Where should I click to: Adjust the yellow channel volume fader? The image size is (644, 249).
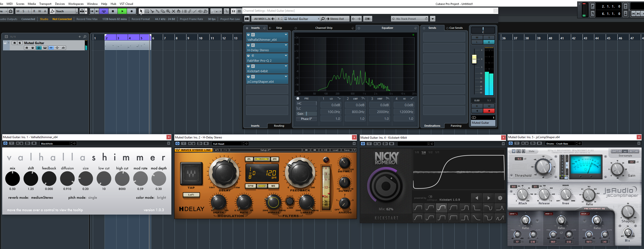pyautogui.click(x=474, y=59)
